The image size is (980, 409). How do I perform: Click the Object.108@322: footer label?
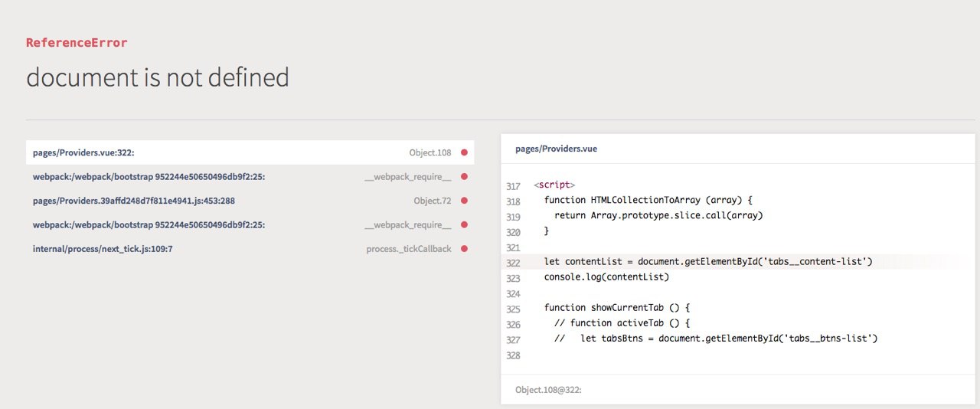(x=548, y=390)
